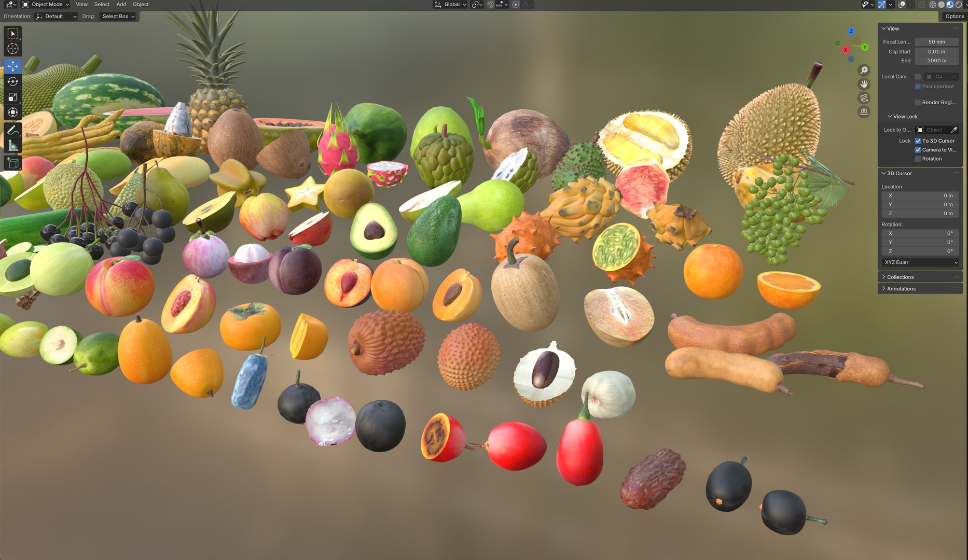Open the Drag Select Box dropdown

click(118, 17)
